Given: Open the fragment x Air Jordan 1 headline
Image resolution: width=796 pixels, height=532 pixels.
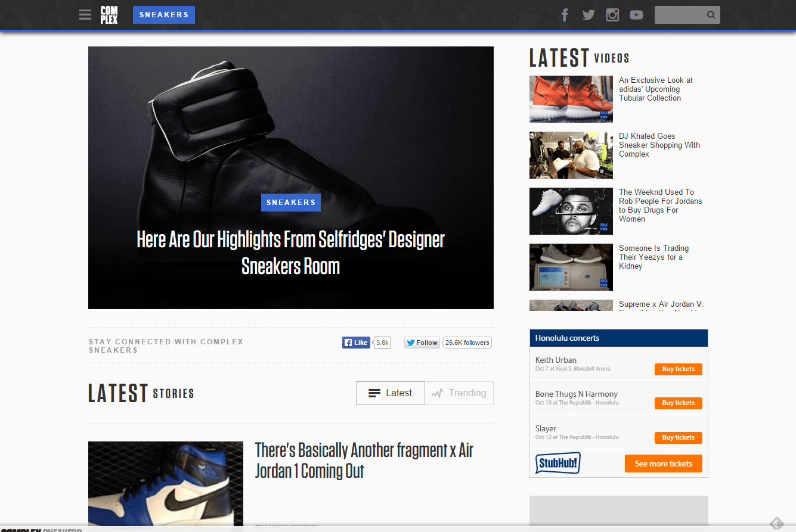Looking at the screenshot, I should click(x=364, y=461).
